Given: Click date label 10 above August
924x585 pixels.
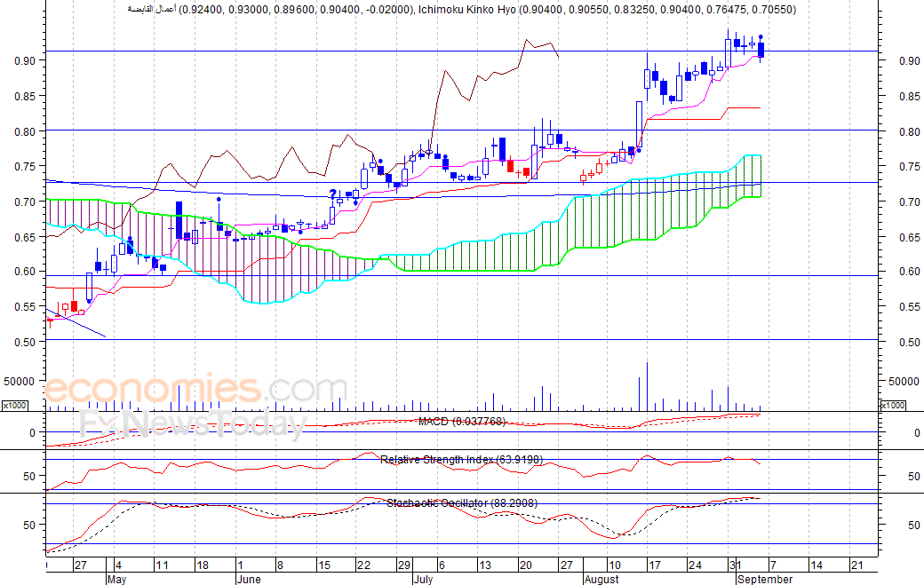Looking at the screenshot, I should click(x=614, y=565).
